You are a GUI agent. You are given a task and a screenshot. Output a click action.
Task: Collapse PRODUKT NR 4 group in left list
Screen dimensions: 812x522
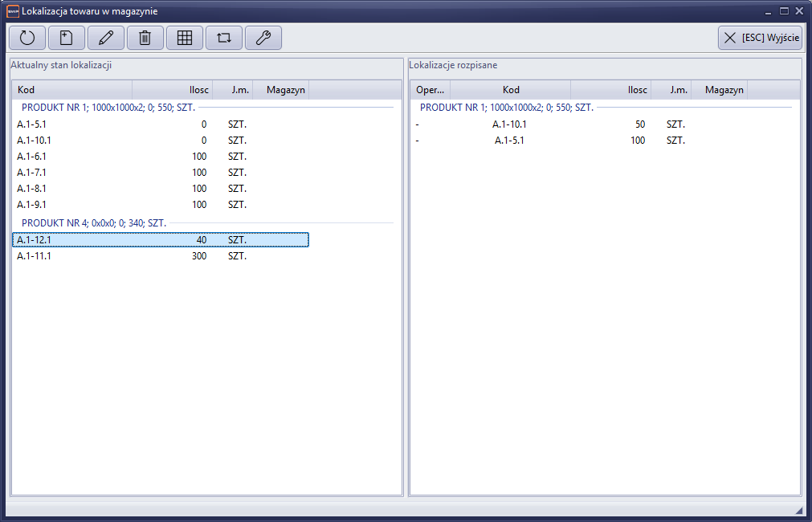pos(94,222)
